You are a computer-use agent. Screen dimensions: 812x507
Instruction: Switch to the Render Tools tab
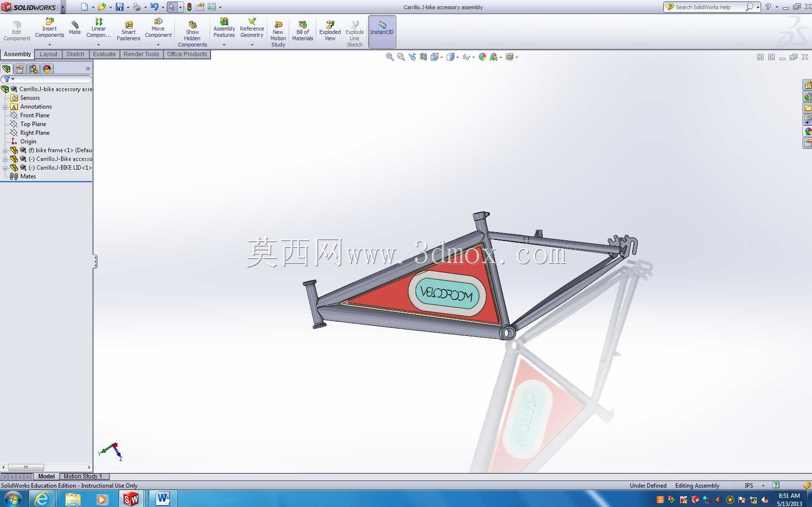point(141,54)
